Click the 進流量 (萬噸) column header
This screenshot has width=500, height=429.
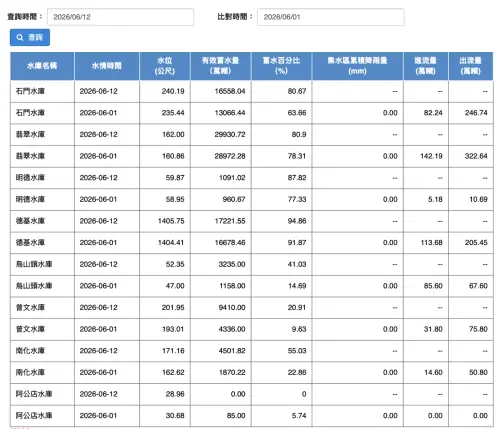[x=426, y=66]
